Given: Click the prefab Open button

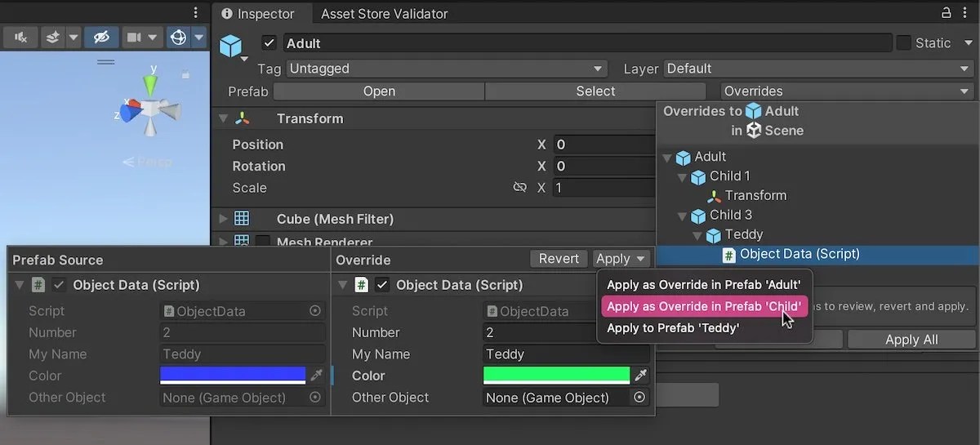Looking at the screenshot, I should click(x=379, y=91).
